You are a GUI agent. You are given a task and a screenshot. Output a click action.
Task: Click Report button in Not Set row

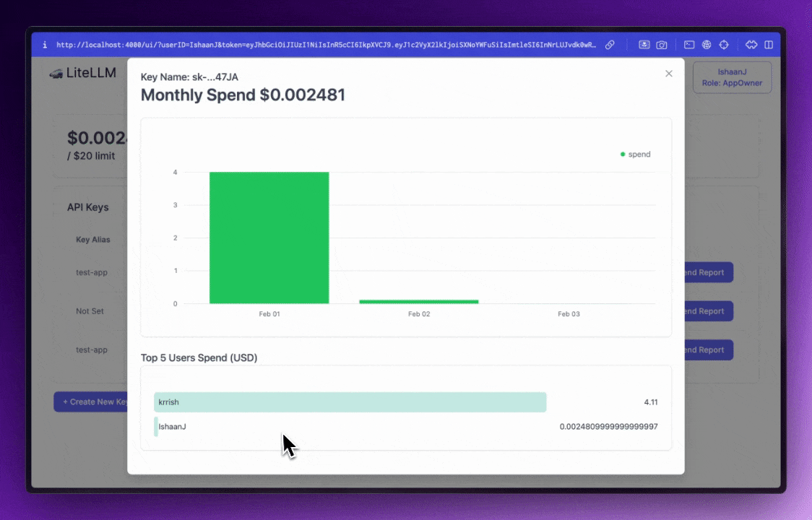709,311
